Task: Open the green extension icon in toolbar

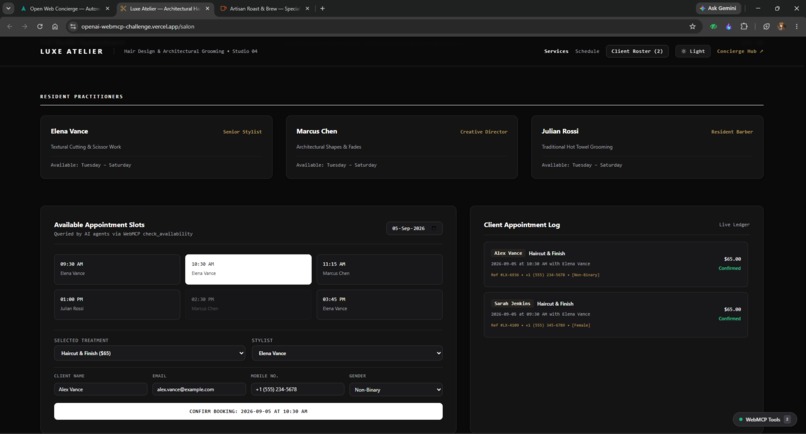Action: [713, 26]
